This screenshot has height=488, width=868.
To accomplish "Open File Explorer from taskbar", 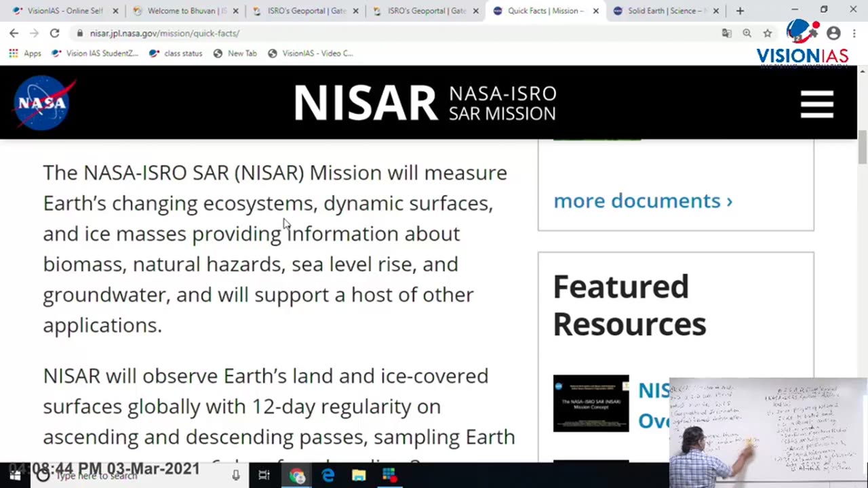I will [x=359, y=475].
